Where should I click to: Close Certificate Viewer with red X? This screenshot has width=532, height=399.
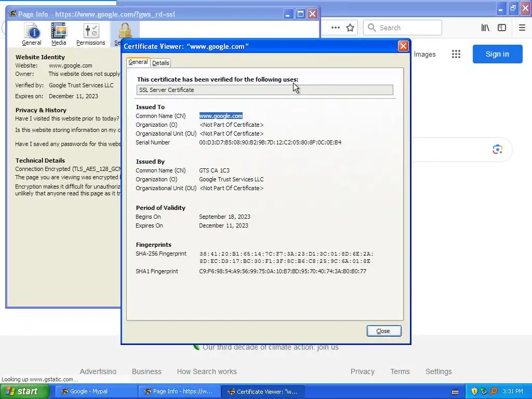403,46
